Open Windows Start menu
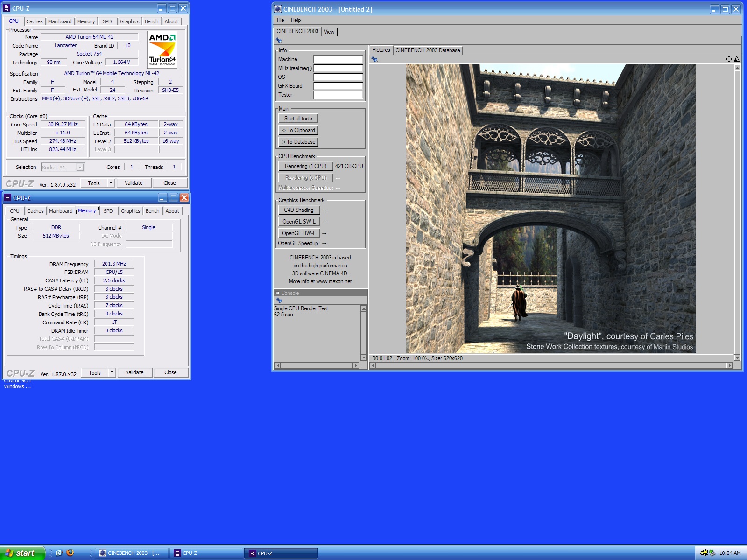 [22, 553]
